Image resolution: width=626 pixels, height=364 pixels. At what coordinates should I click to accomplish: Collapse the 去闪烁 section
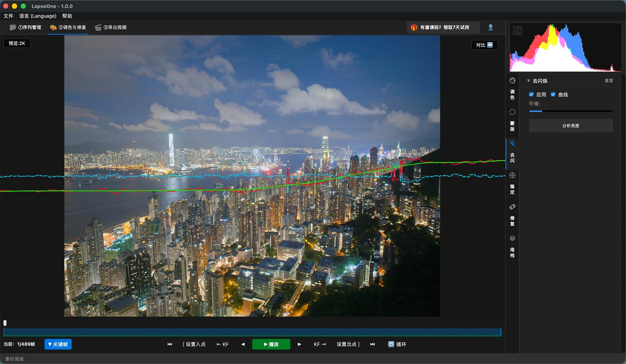coord(529,81)
